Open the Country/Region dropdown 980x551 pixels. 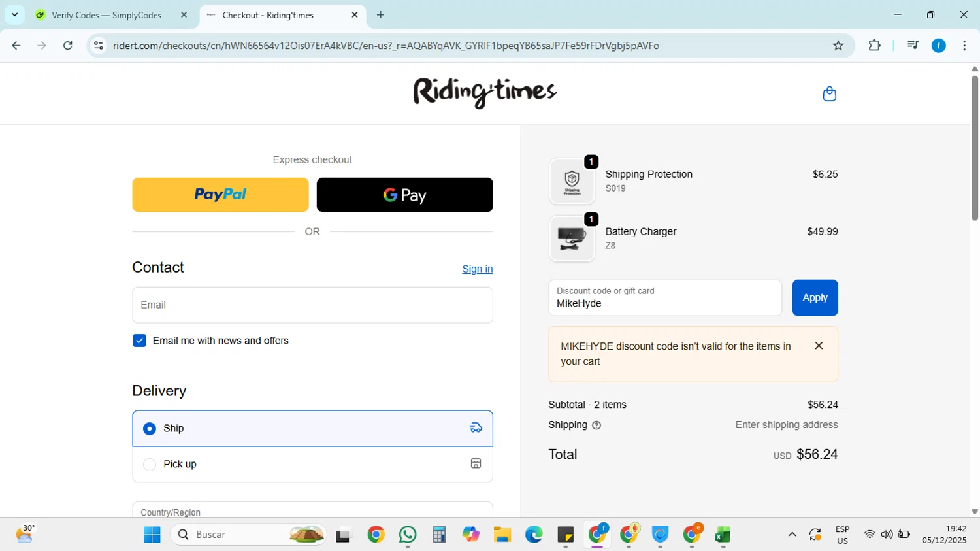(x=312, y=510)
